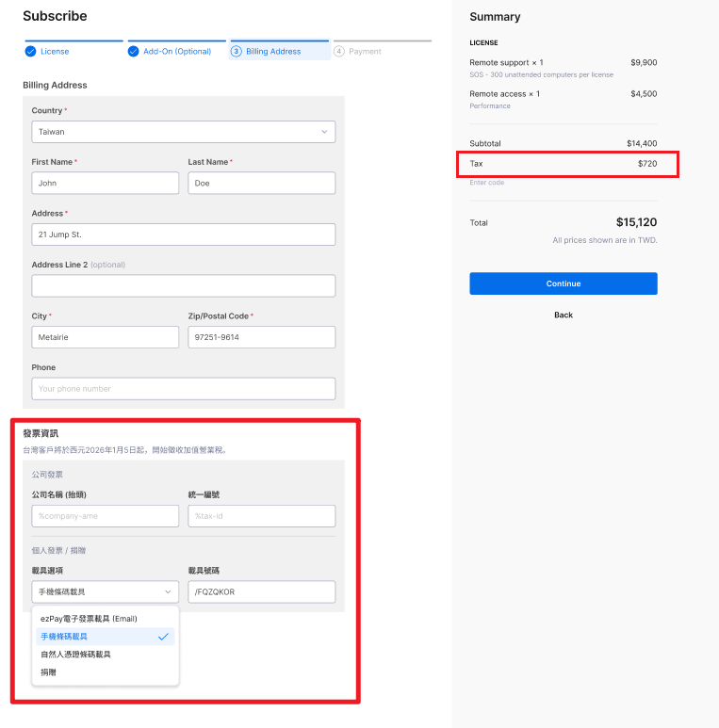Click the License step checkmark icon
This screenshot has width=719, height=728.
(31, 52)
